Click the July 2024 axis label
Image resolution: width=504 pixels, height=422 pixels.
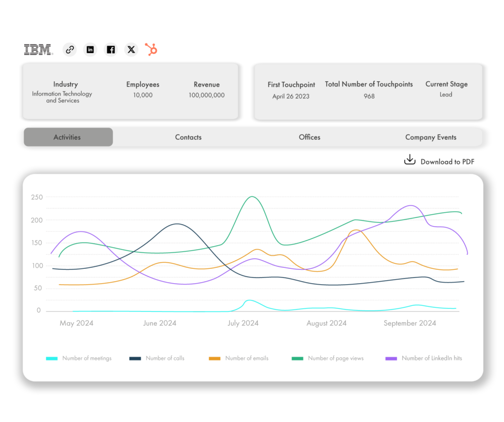(243, 324)
